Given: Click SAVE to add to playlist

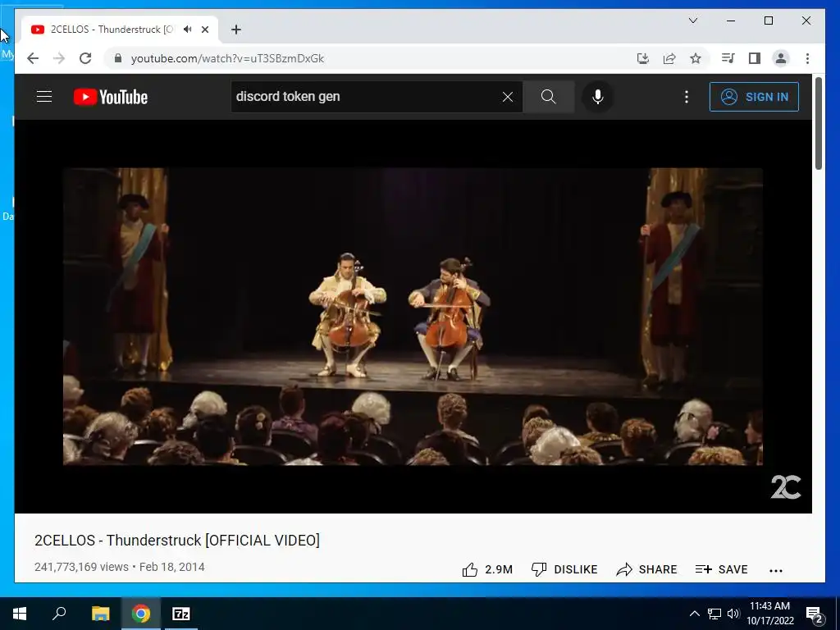Looking at the screenshot, I should (721, 569).
